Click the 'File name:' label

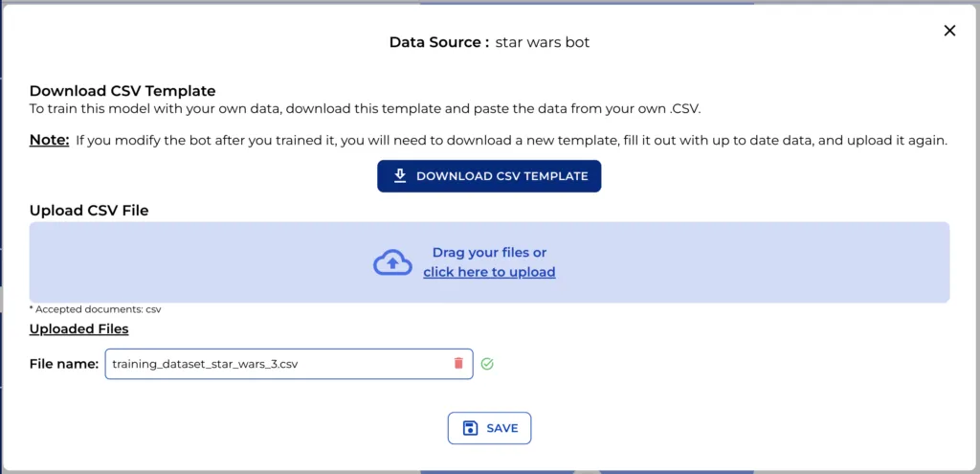(x=64, y=364)
